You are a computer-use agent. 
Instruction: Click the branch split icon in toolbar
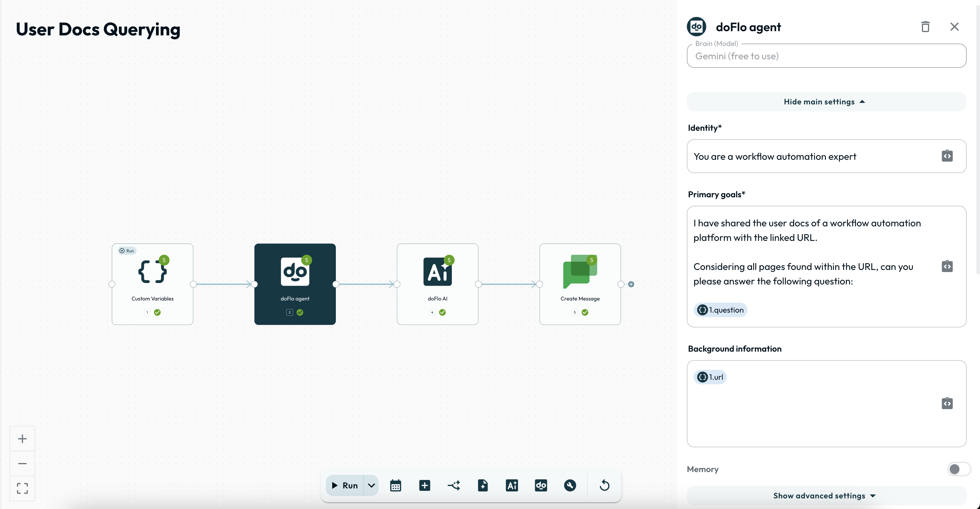click(453, 485)
